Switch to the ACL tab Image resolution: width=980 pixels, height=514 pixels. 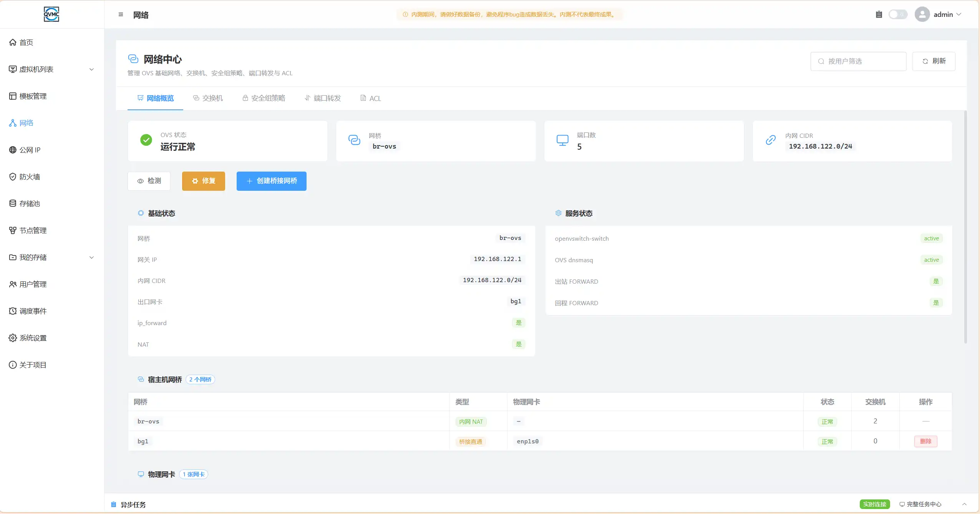tap(371, 98)
